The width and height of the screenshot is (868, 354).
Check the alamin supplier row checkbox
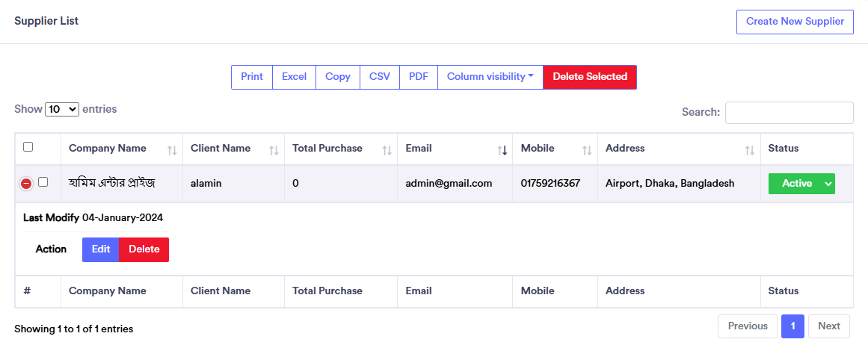[43, 181]
